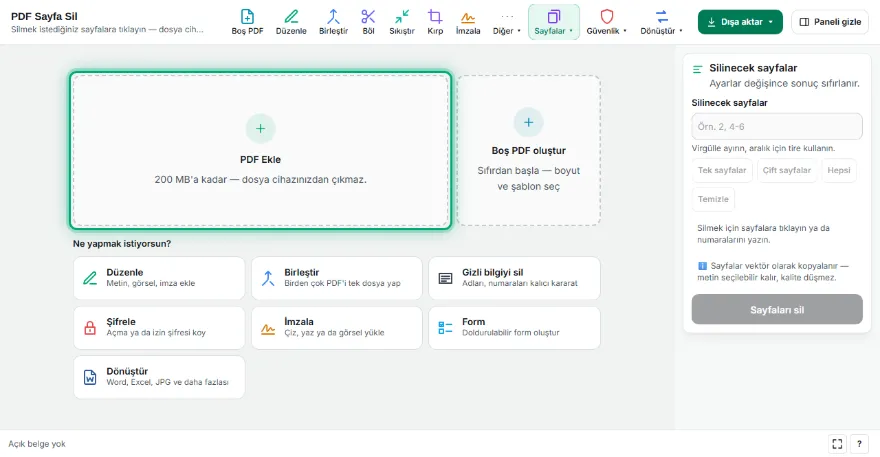The width and height of the screenshot is (880, 457).
Task: Select the PDF Ekle upload card
Action: coord(261,150)
